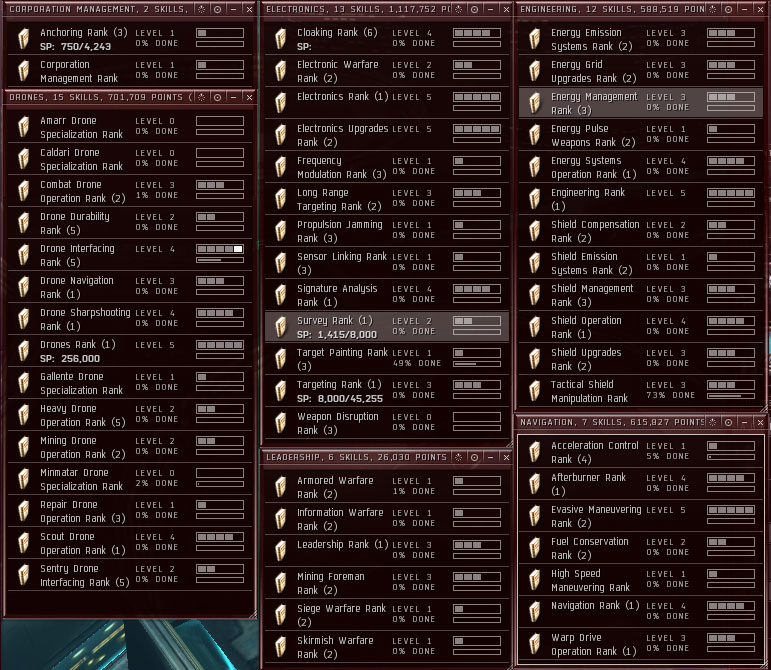This screenshot has height=670, width=771.
Task: Select the Fuel Conservation skill row
Action: (641, 548)
